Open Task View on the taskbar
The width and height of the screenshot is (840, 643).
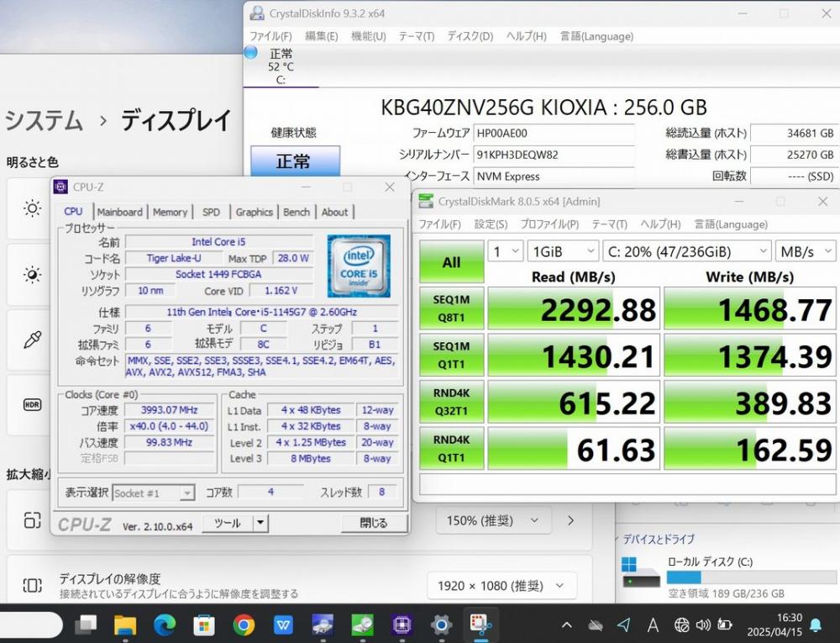tap(86, 625)
